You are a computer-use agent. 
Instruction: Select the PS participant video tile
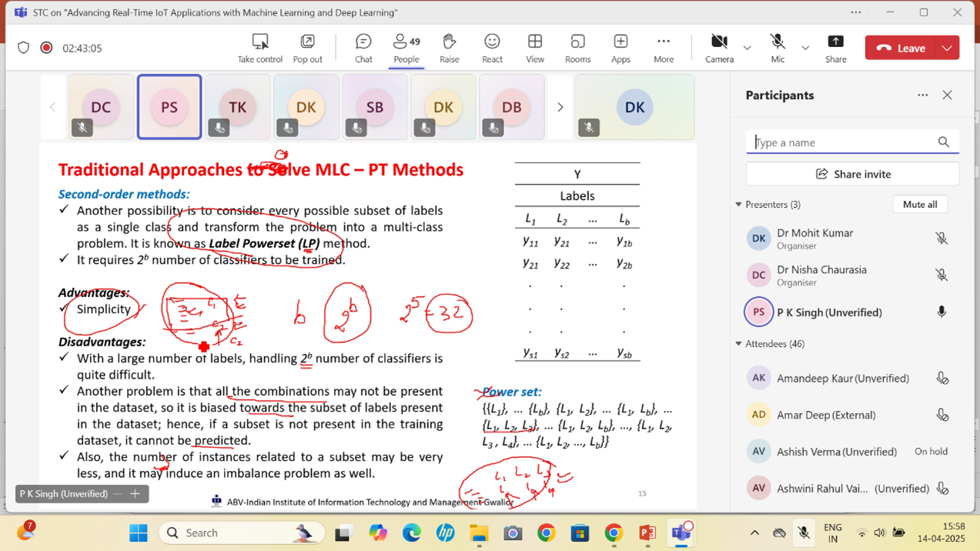coord(169,107)
